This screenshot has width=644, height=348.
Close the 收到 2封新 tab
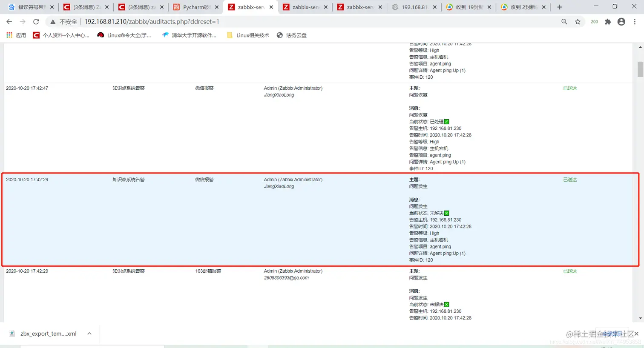(x=544, y=7)
